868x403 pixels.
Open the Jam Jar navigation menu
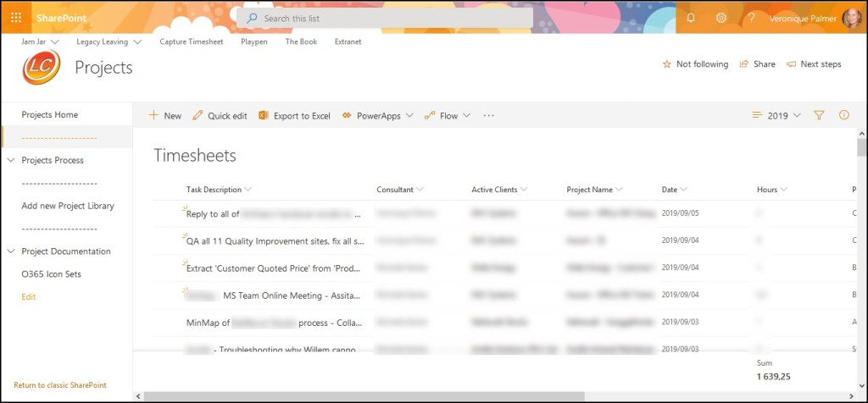[x=40, y=41]
